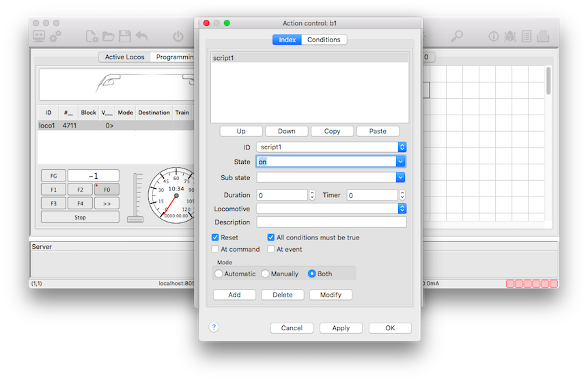
Task: Click the undo arrow icon
Action: pos(141,36)
